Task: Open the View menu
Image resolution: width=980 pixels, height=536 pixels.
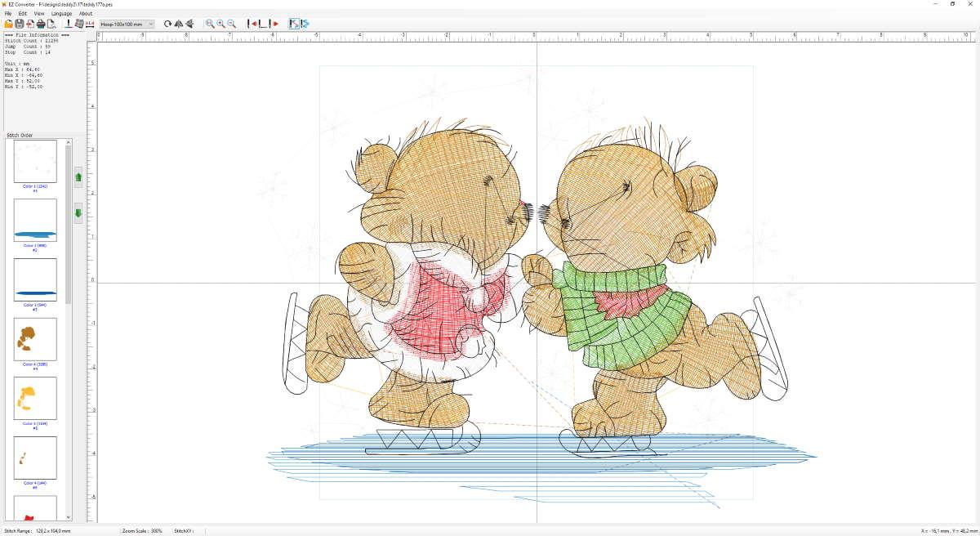Action: click(39, 14)
